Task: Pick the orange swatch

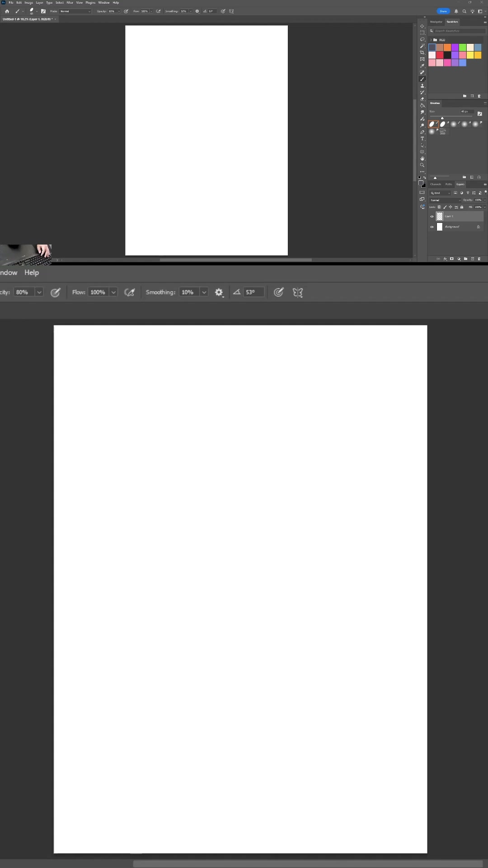Action: [x=447, y=47]
